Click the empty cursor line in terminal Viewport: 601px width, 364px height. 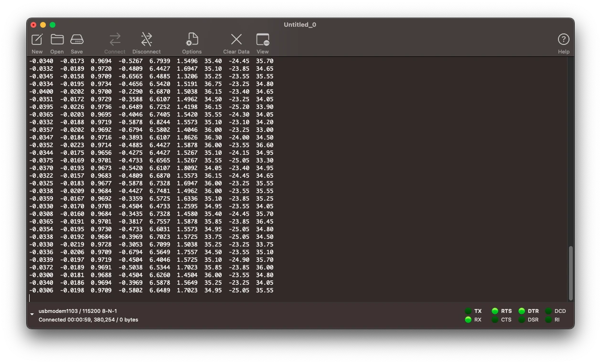tap(143, 298)
